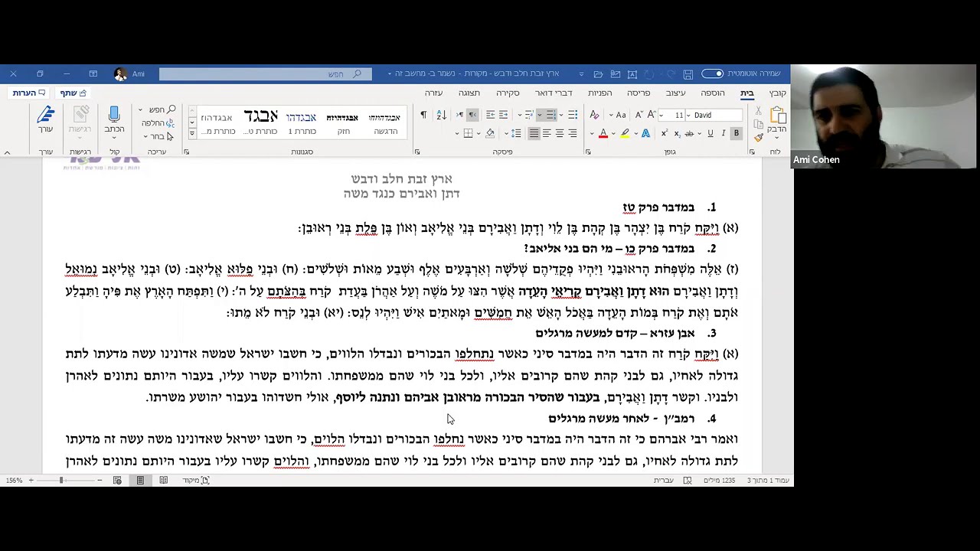
Task: Open the Comments (הערות) button
Action: pyautogui.click(x=28, y=93)
